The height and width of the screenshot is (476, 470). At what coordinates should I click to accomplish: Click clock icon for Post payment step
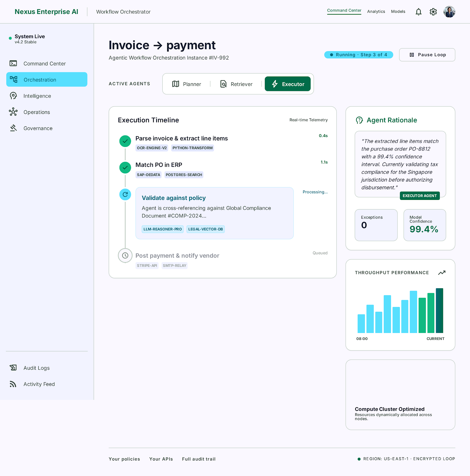(125, 256)
